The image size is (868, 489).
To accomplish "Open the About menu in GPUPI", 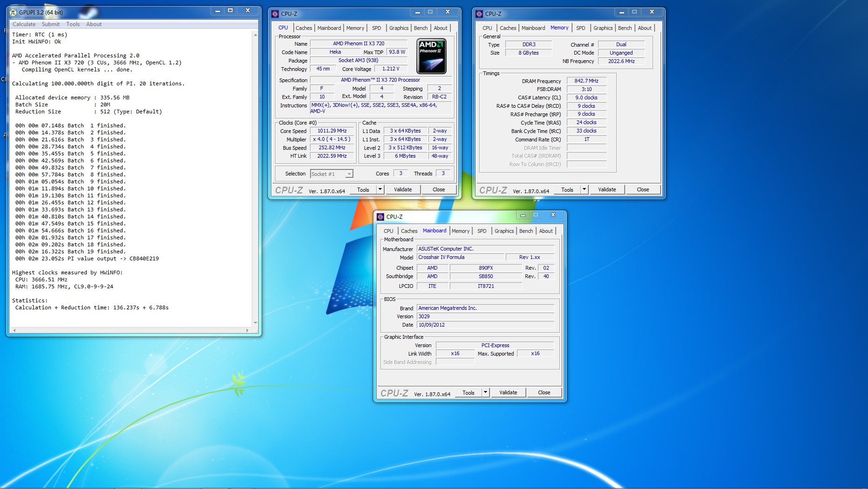I will point(94,24).
